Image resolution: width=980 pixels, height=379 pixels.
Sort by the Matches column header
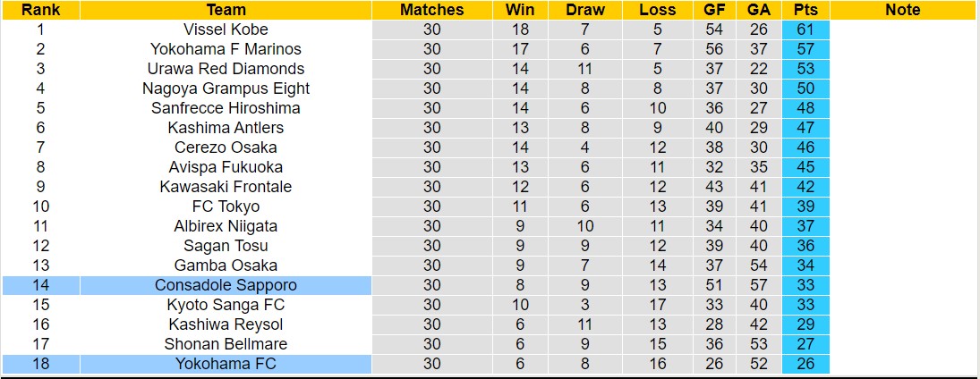(x=431, y=10)
